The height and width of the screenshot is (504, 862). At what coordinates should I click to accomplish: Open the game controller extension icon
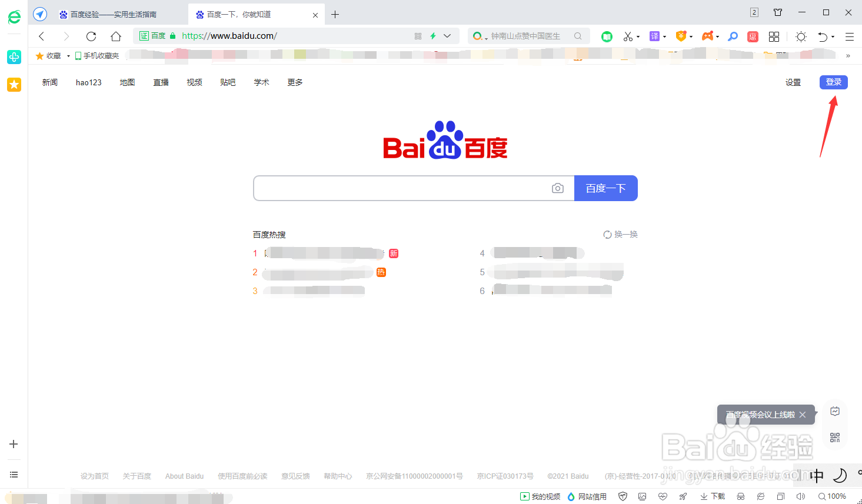pyautogui.click(x=708, y=36)
